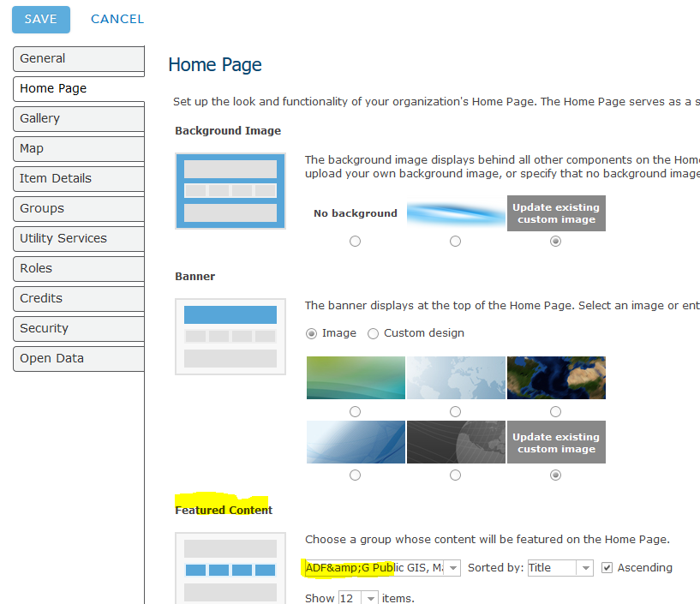Click the light blue world map banner
This screenshot has height=604, width=700.
(x=456, y=378)
